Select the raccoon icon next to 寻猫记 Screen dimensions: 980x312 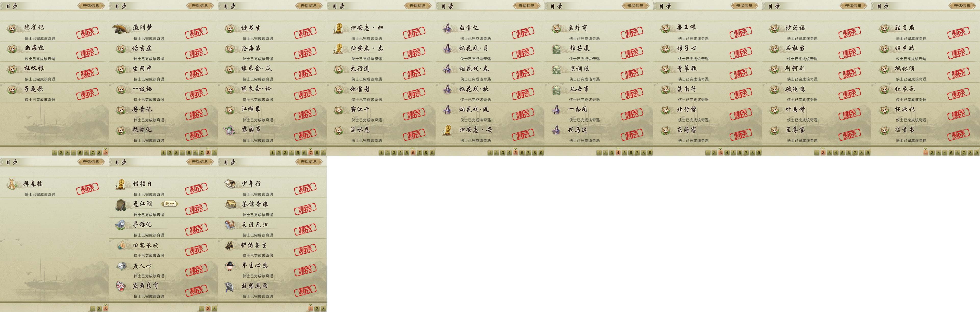(121, 225)
